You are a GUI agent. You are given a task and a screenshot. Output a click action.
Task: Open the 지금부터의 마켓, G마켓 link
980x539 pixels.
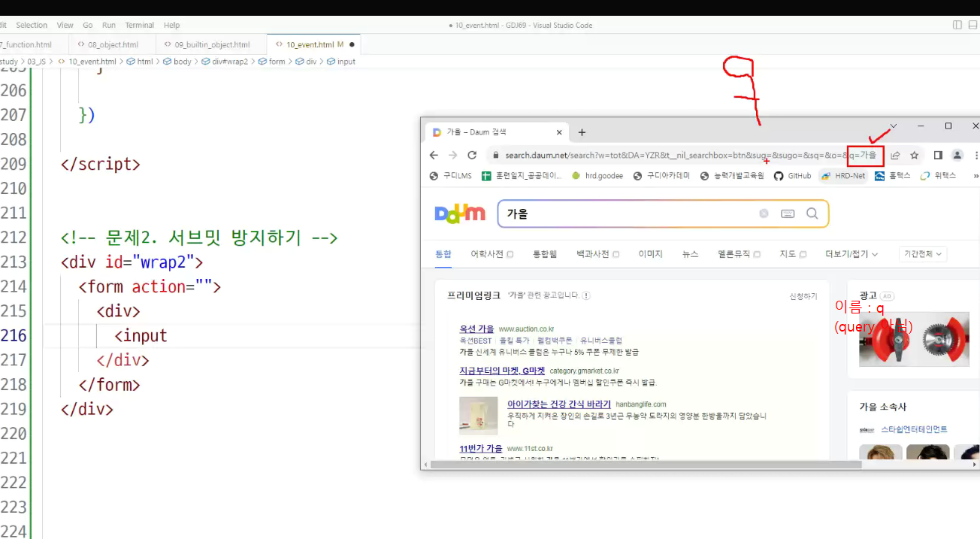502,371
